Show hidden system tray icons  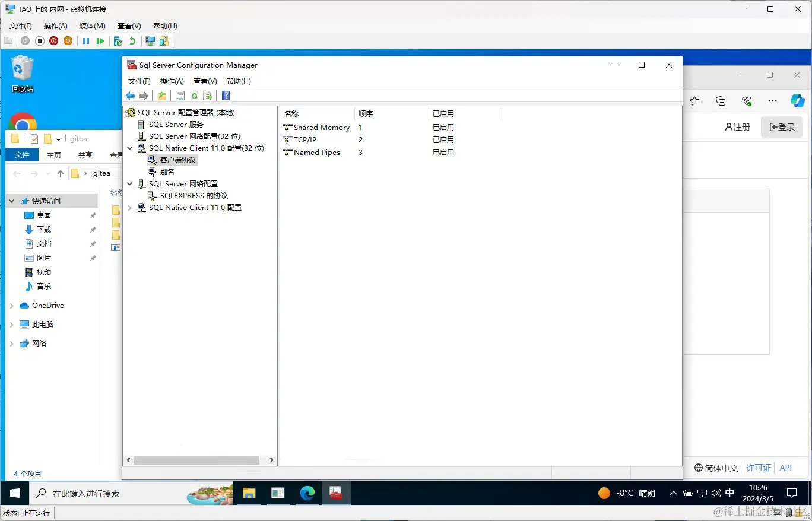[x=673, y=493]
